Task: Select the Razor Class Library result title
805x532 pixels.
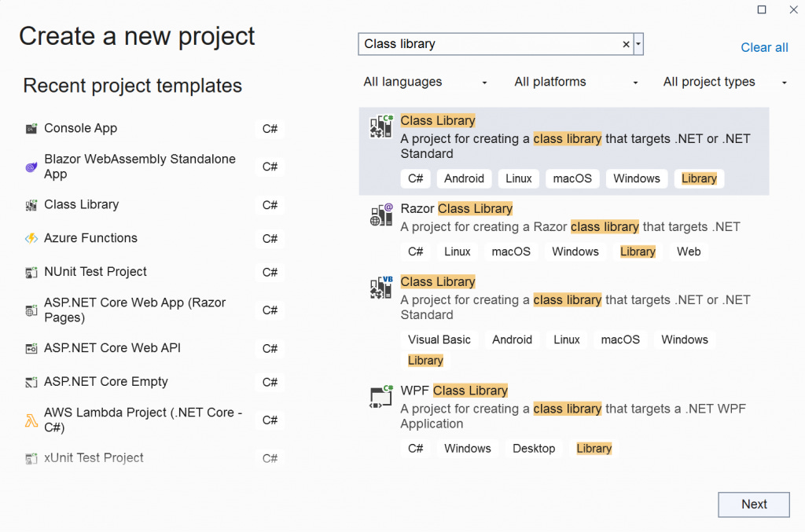Action: [457, 209]
